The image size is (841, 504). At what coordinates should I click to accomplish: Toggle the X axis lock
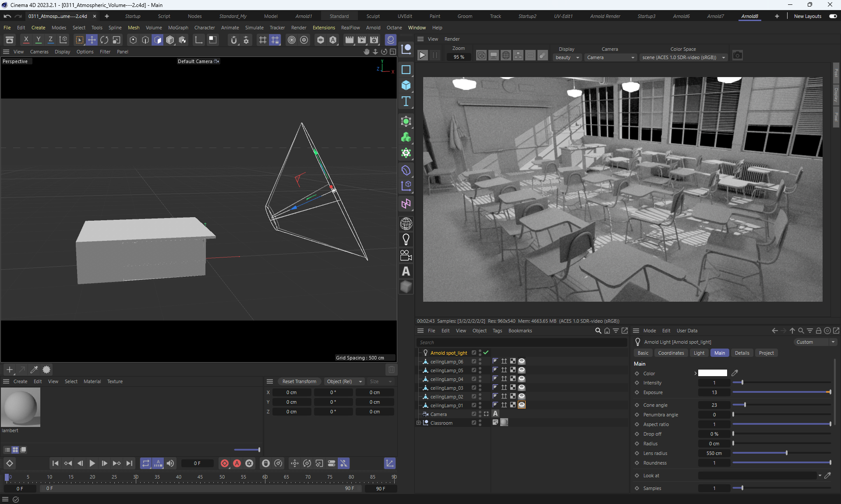coord(26,40)
